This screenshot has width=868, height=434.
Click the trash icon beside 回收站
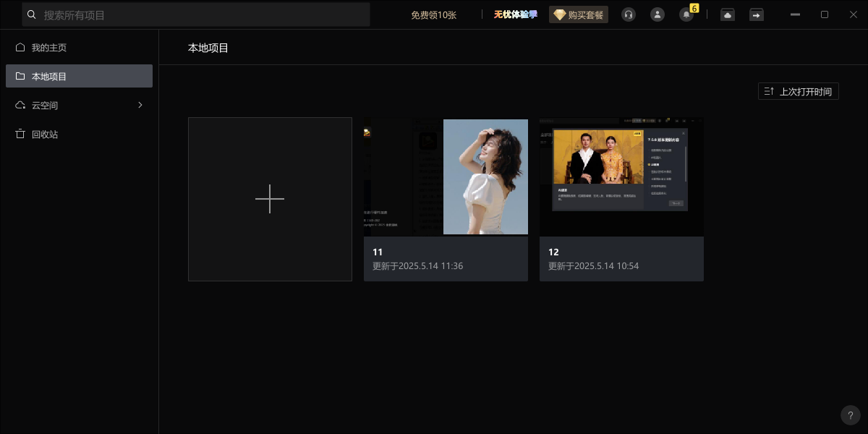coord(20,134)
